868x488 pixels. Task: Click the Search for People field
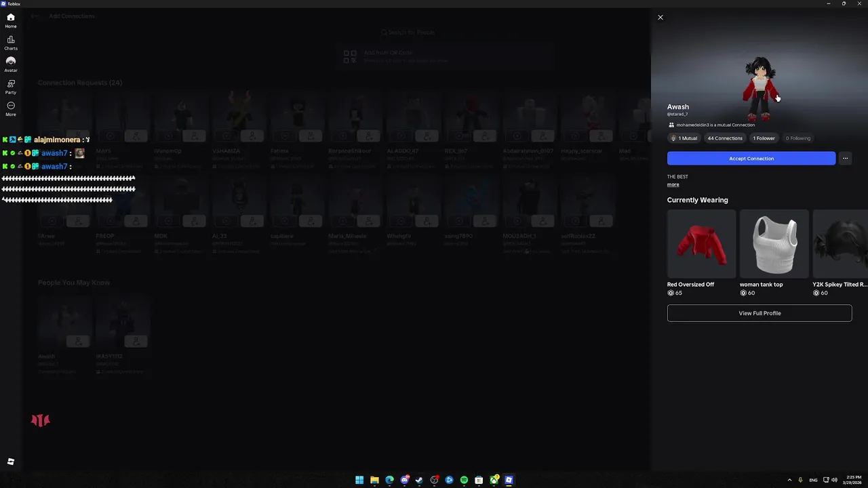pos(407,32)
